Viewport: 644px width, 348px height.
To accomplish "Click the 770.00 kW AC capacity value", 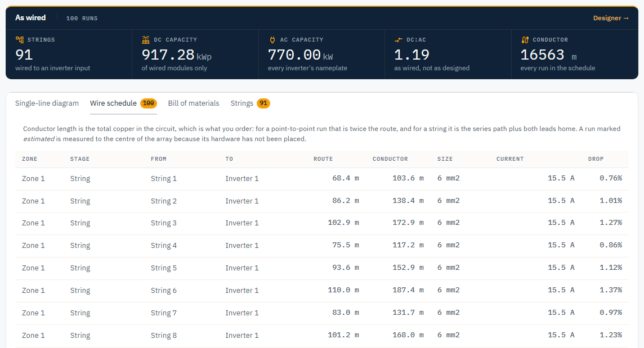I will pos(300,55).
